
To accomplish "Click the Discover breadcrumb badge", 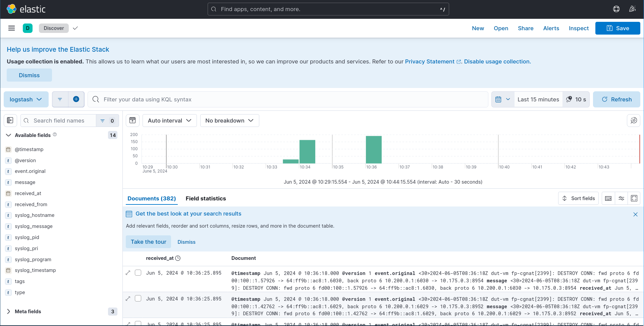I will tap(54, 28).
